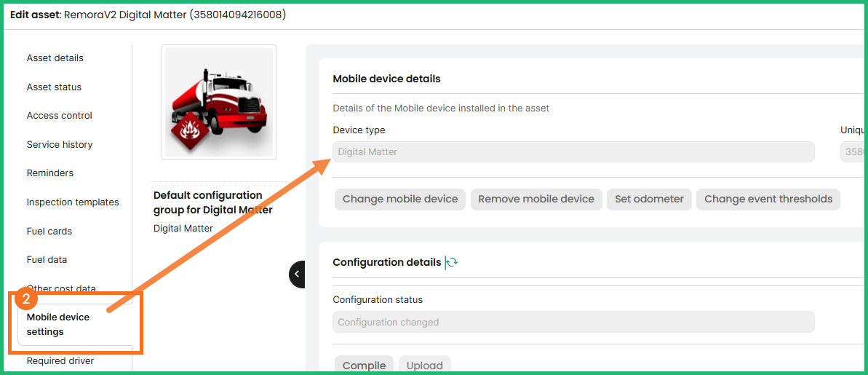The height and width of the screenshot is (375, 868).
Task: Click the Set odometer button
Action: tap(649, 200)
